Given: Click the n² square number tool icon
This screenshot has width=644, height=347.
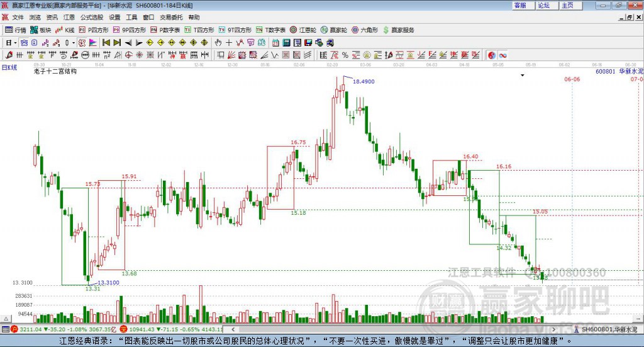Looking at the screenshot, I should point(107,55).
